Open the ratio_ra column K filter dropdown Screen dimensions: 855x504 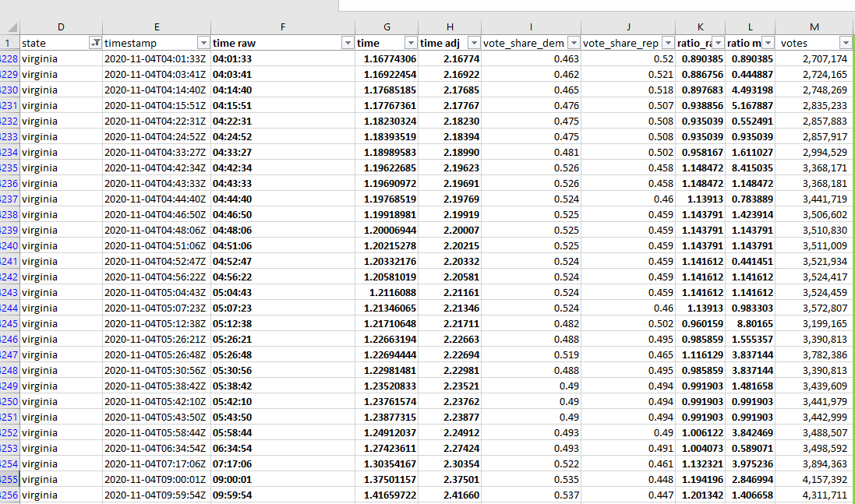click(718, 43)
